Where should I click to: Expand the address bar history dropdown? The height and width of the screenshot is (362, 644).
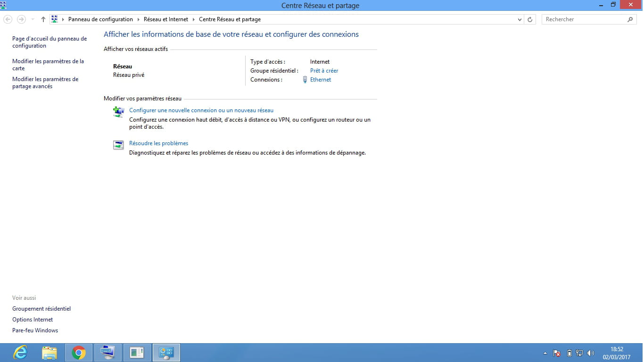520,19
